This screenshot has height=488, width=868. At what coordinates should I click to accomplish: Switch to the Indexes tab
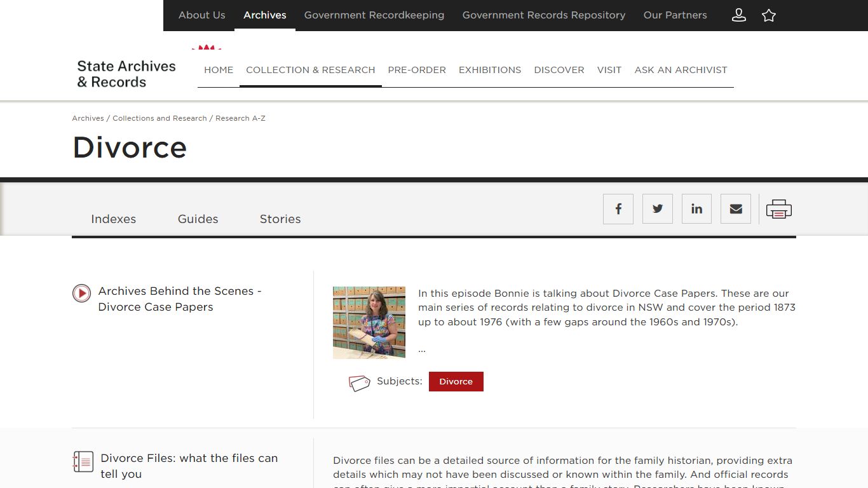tap(113, 219)
